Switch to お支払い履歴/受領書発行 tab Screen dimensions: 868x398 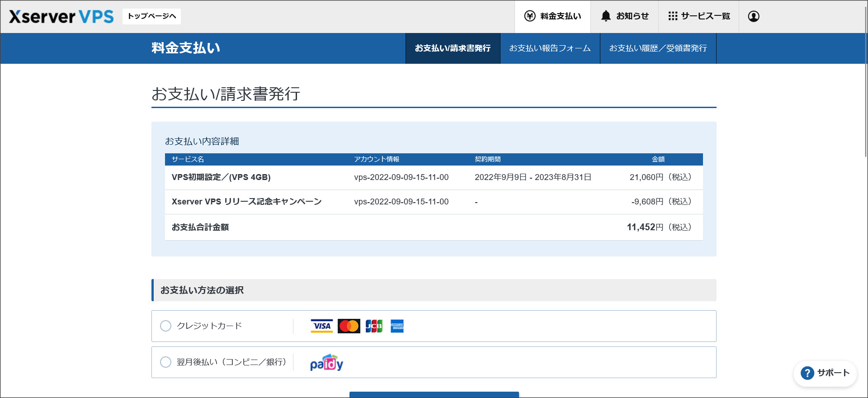pos(658,48)
